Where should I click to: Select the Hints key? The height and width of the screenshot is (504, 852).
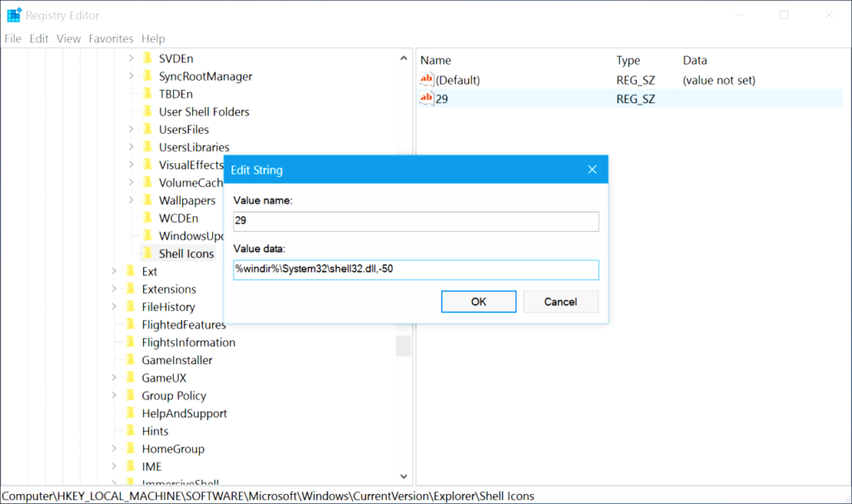tap(155, 431)
